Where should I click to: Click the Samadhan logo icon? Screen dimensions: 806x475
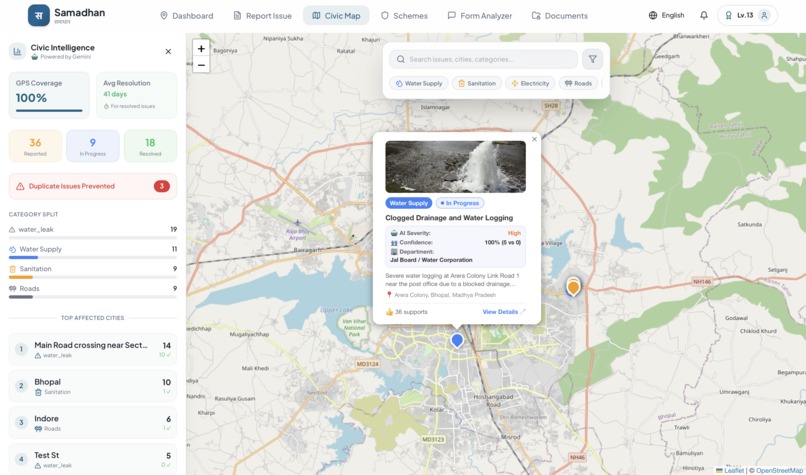[x=39, y=15]
